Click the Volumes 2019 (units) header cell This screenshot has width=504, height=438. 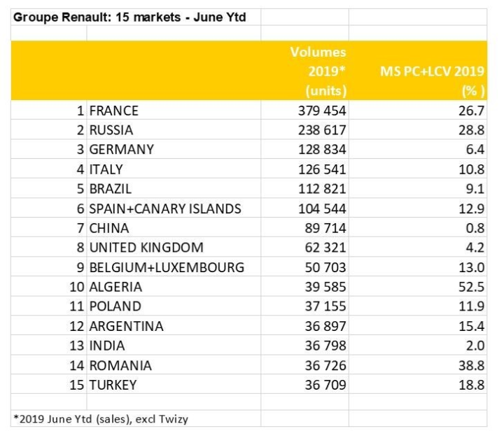[318, 71]
